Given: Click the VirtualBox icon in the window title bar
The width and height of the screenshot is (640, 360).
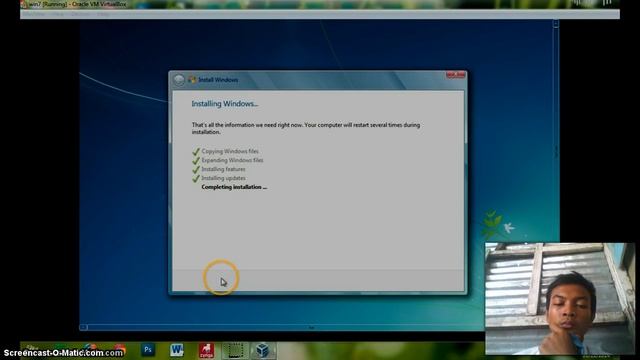Looking at the screenshot, I should point(24,4).
